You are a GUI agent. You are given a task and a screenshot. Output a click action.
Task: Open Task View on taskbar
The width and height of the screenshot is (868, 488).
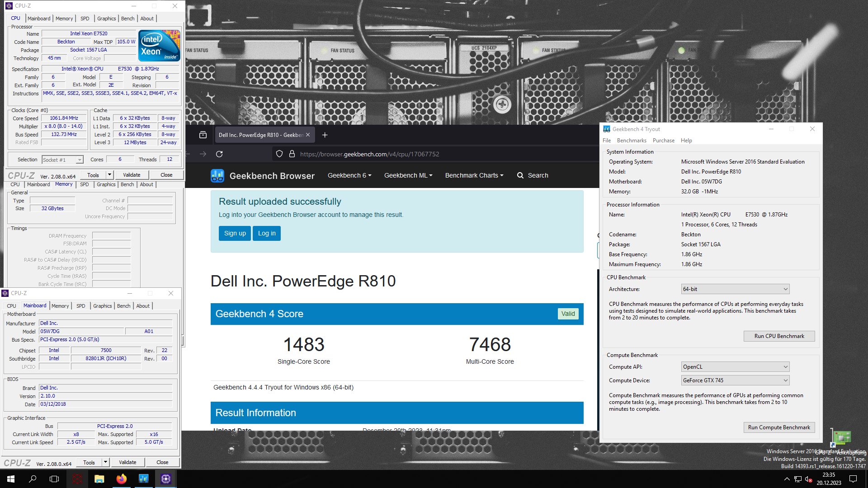tap(54, 479)
